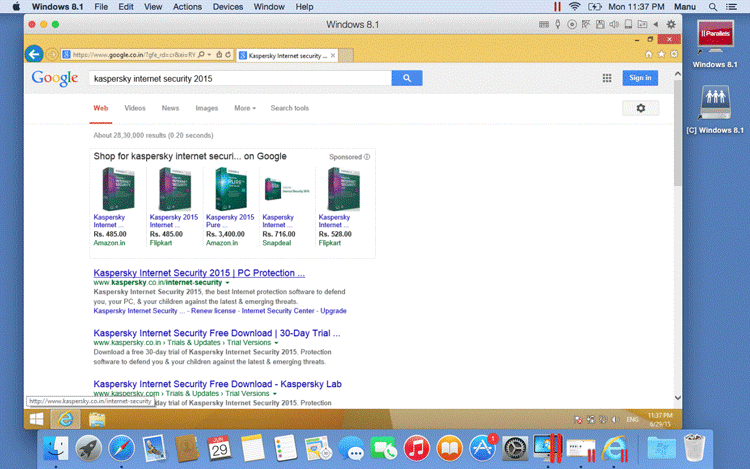Viewport: 750px width, 469px height.
Task: Open Spotlight search in the menu bar
Action: tap(713, 7)
